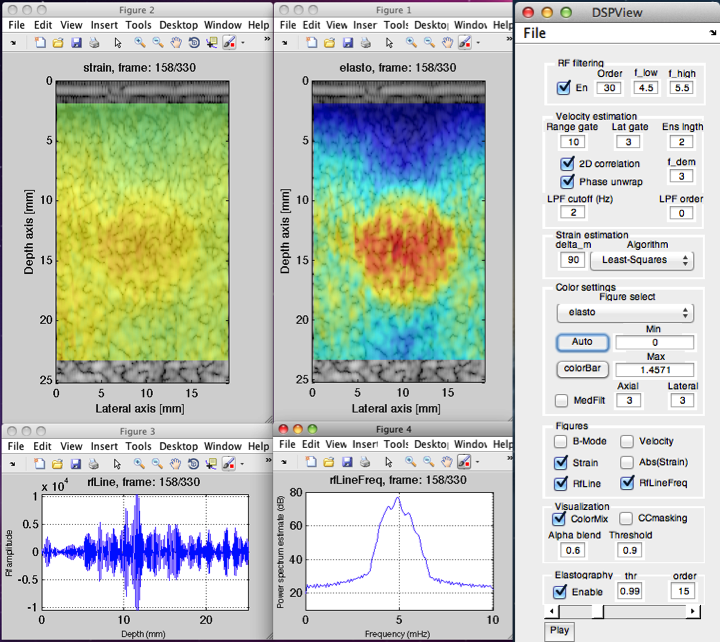Enable the MedFilt checkbox
Viewport: 720px width, 642px height.
pos(562,400)
